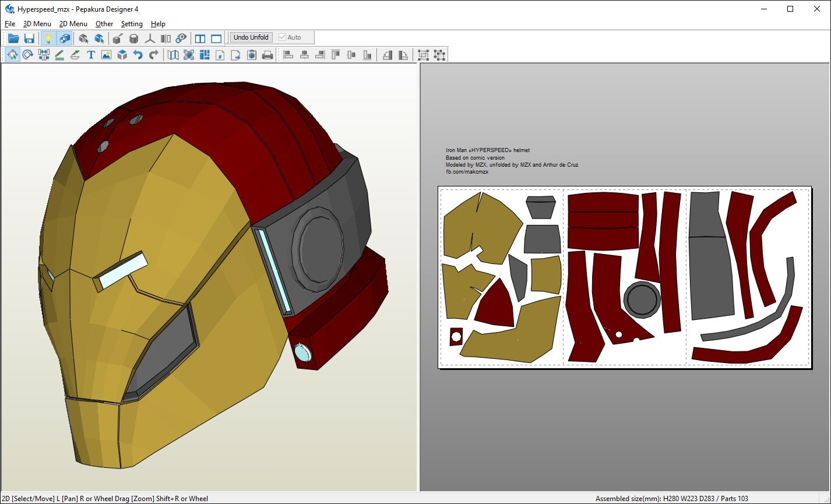The image size is (831, 504).
Task: Select the edge color pencil tool
Action: [x=59, y=55]
